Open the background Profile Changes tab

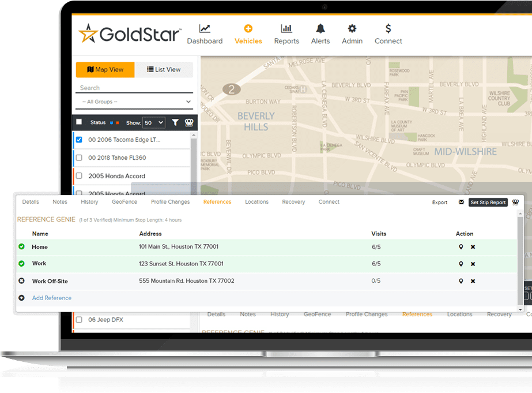point(367,314)
